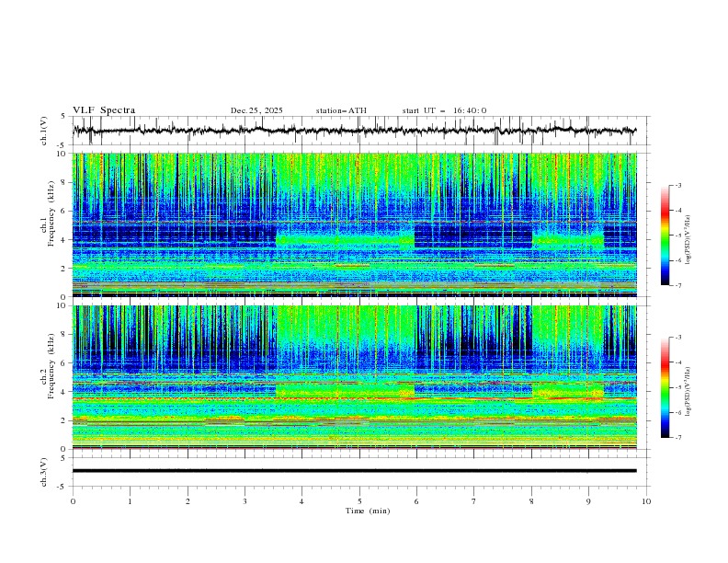
Task: Click the lower colorbar "log(PSD)(V²/Hz)" label
Action: pos(688,391)
